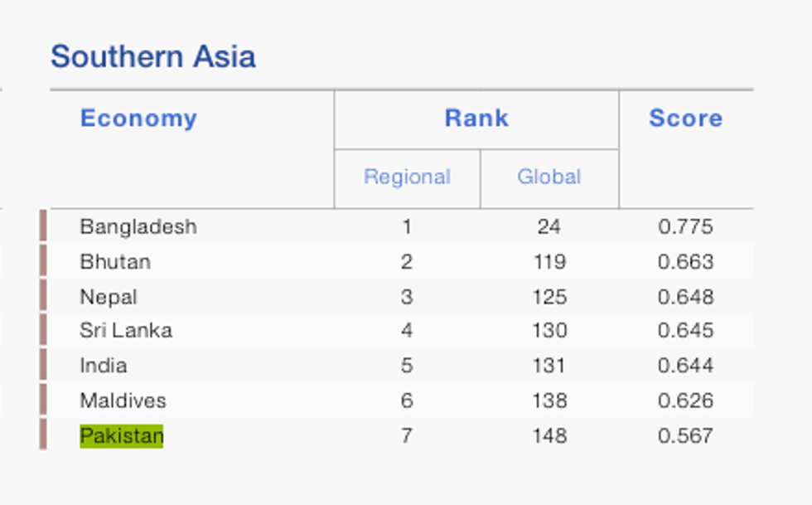This screenshot has height=505, width=812.
Task: Sort by the Regional rank subheader
Action: tap(407, 177)
